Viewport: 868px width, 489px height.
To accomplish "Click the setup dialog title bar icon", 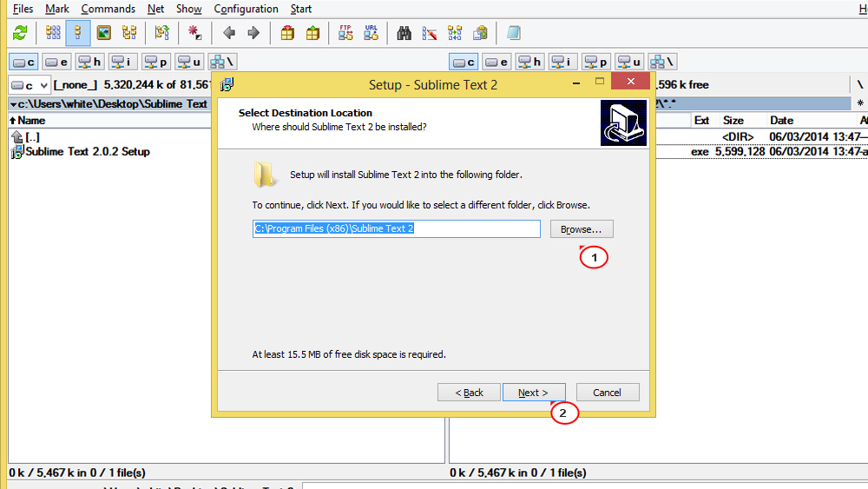I will coord(227,85).
